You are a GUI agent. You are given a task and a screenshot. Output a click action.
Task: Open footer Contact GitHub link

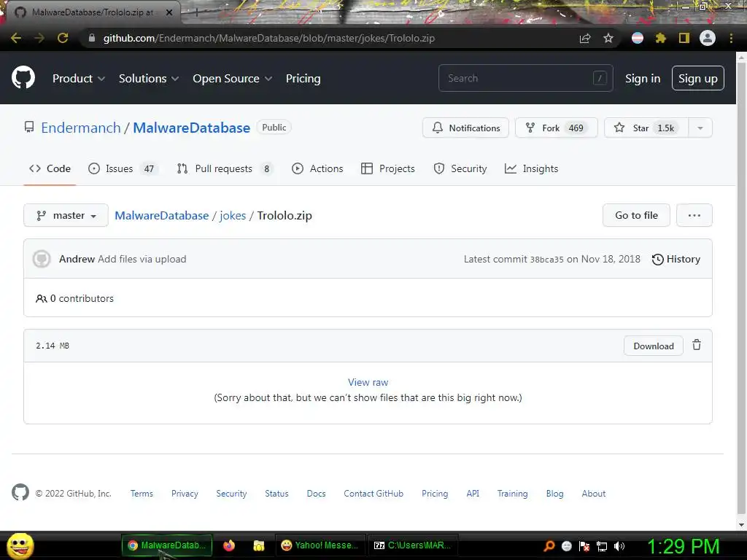373,494
